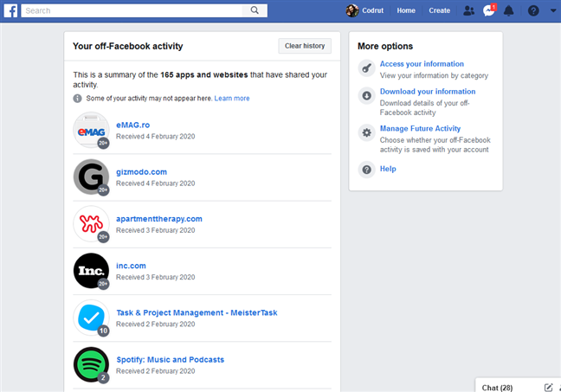This screenshot has height=392, width=561.
Task: Click the info icon beside activity note
Action: point(77,99)
